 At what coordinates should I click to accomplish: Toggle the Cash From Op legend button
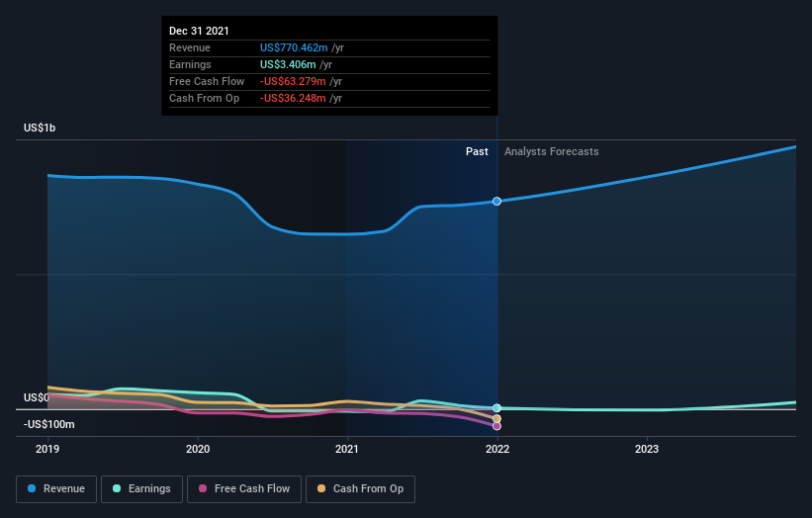pos(360,489)
